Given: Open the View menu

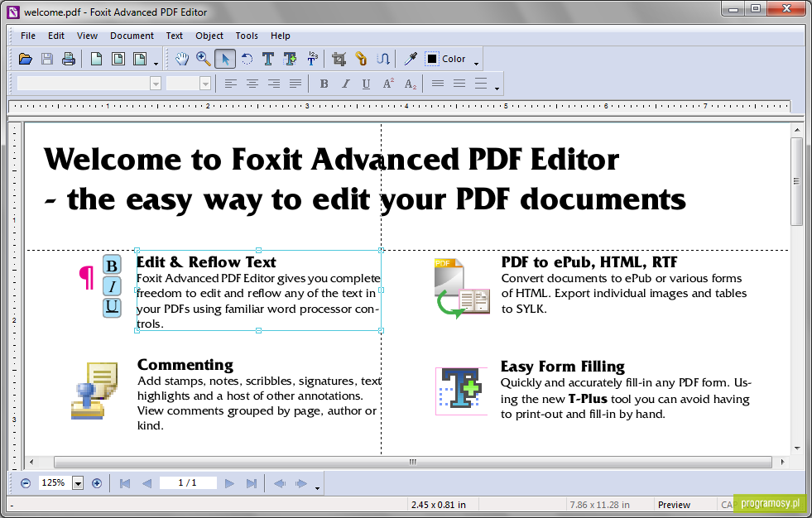Looking at the screenshot, I should 87,36.
